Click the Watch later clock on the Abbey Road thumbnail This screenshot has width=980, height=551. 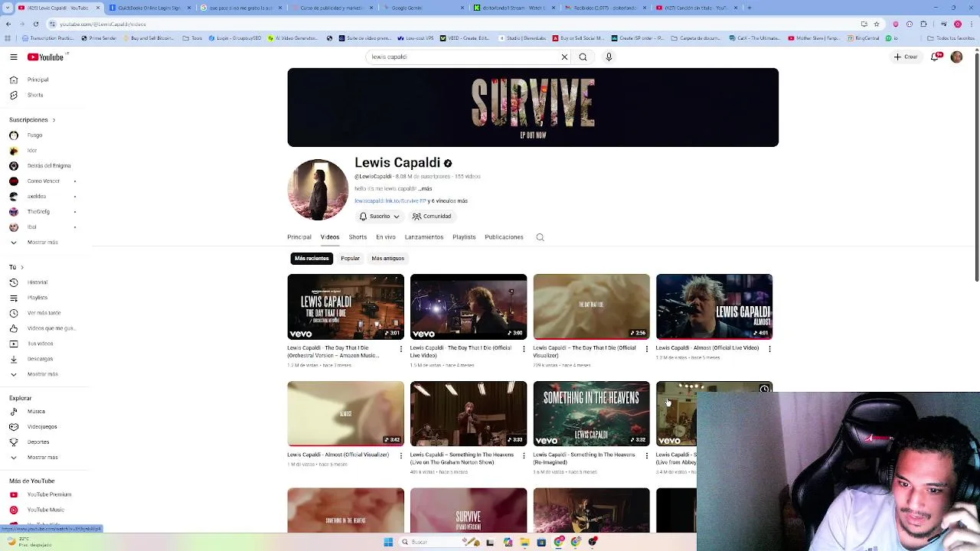[x=764, y=390]
